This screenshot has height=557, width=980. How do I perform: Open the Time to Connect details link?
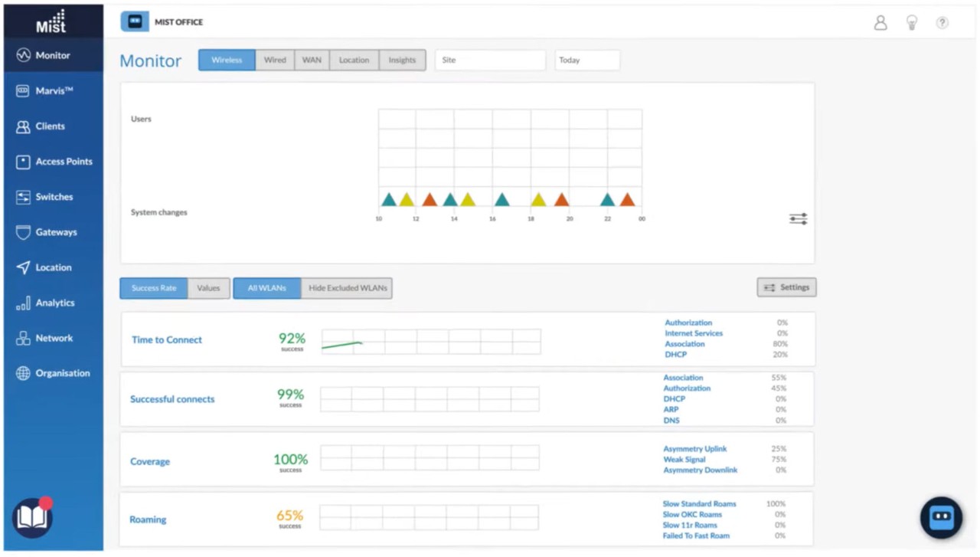[166, 339]
